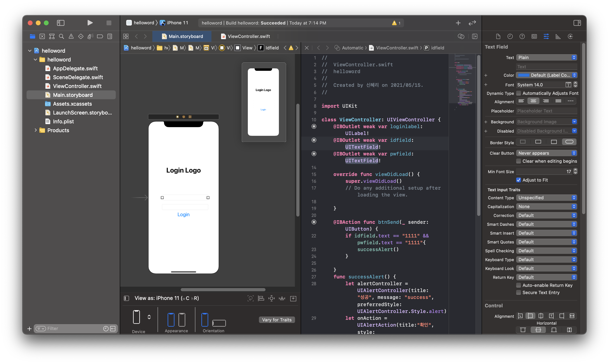
Task: Open the Keyboard Type dropdown
Action: pyautogui.click(x=546, y=260)
